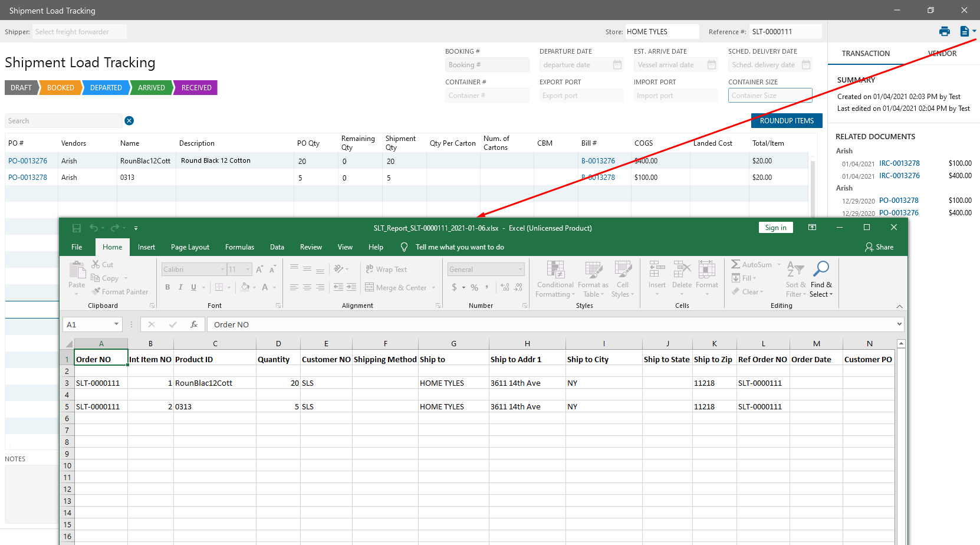980x545 pixels.
Task: Click the Format Painter tool
Action: [x=120, y=292]
